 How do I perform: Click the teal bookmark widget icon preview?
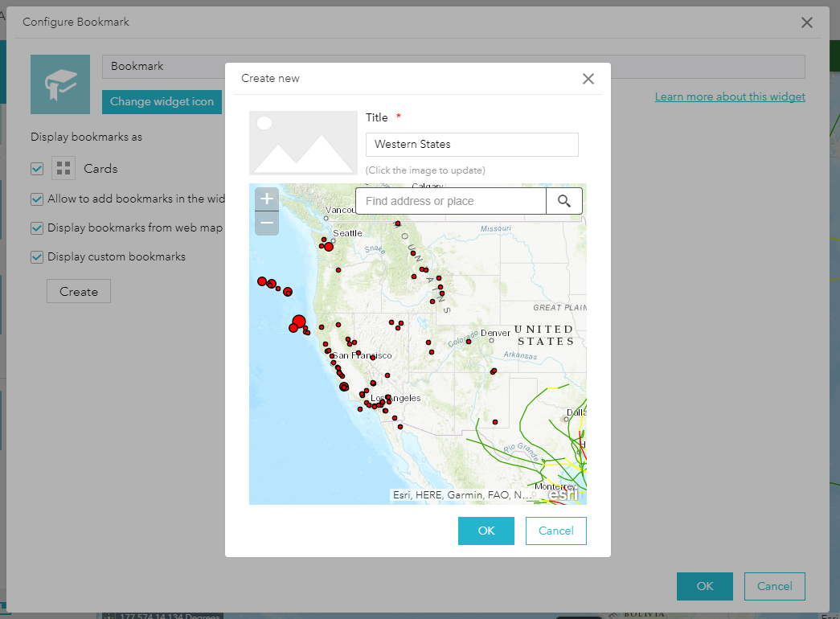click(x=60, y=83)
